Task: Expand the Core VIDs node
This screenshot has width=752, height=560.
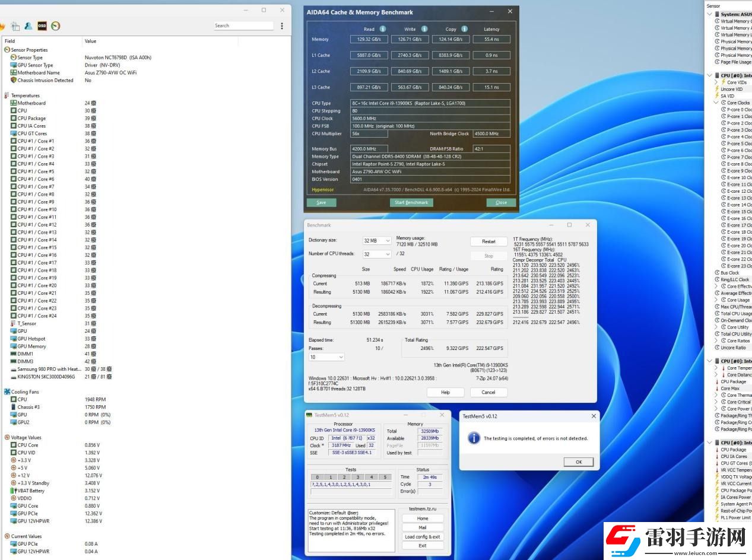Action: click(716, 82)
